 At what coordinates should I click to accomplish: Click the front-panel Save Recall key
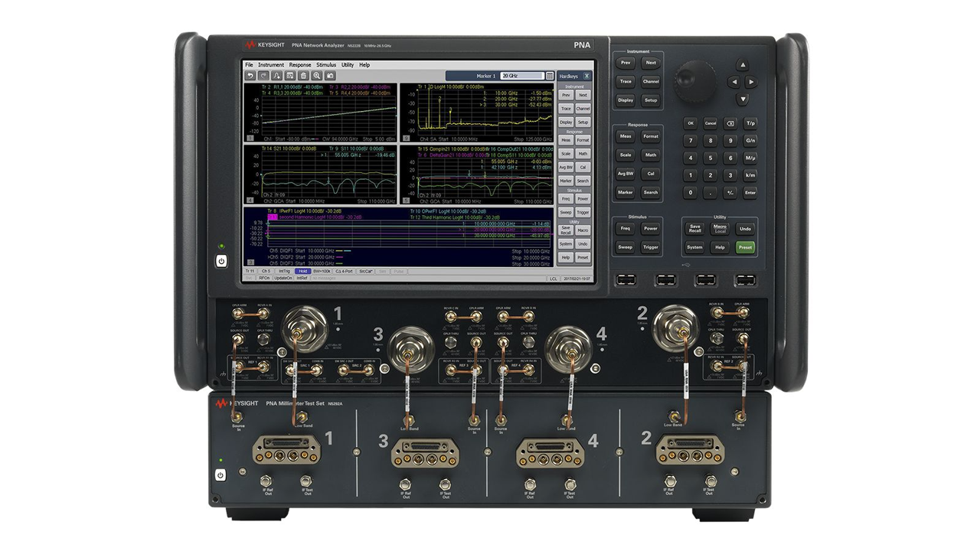[x=694, y=228]
